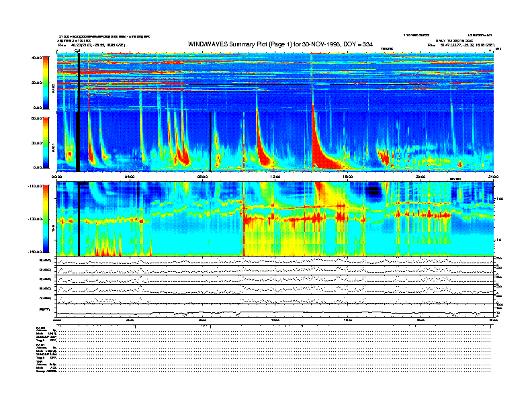The image size is (532, 411).
Task: Click the 12:00 tick label below RAD1 panel
Action: pyautogui.click(x=275, y=177)
